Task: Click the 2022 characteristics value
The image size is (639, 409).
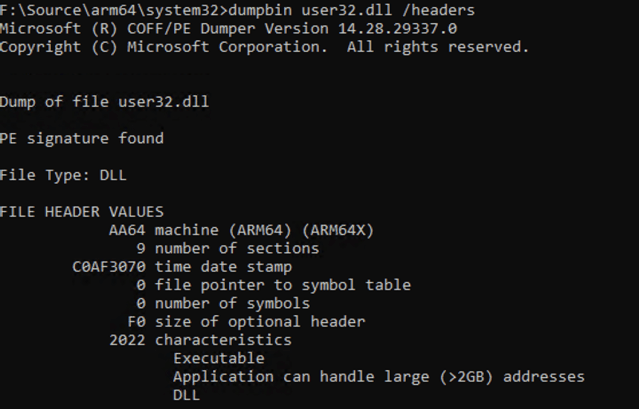Action: (126, 340)
